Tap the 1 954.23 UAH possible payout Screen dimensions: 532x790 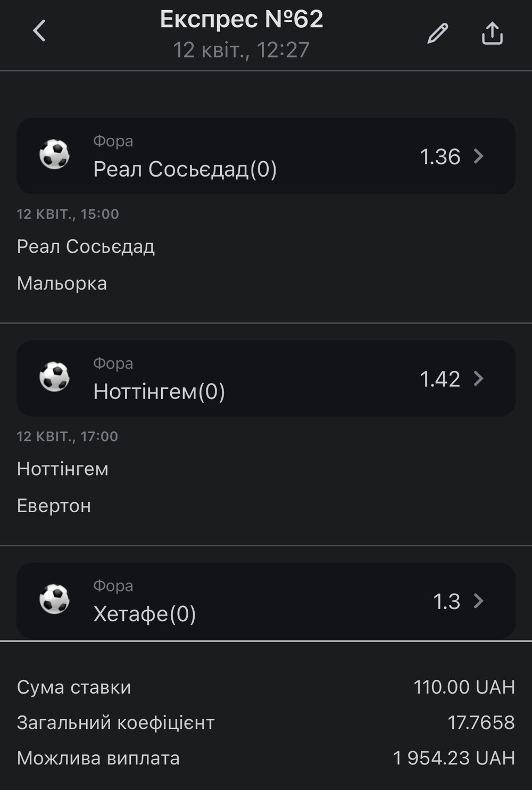pos(454,758)
